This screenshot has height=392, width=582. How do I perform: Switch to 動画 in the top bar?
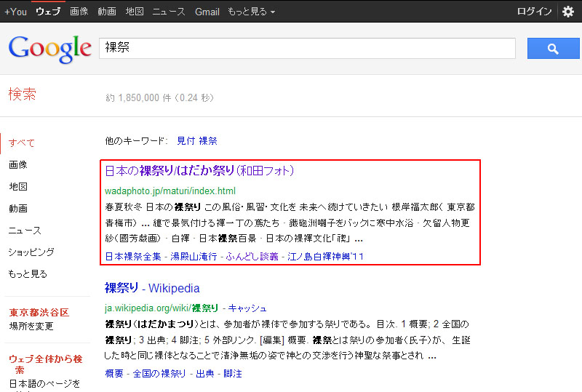pyautogui.click(x=107, y=12)
